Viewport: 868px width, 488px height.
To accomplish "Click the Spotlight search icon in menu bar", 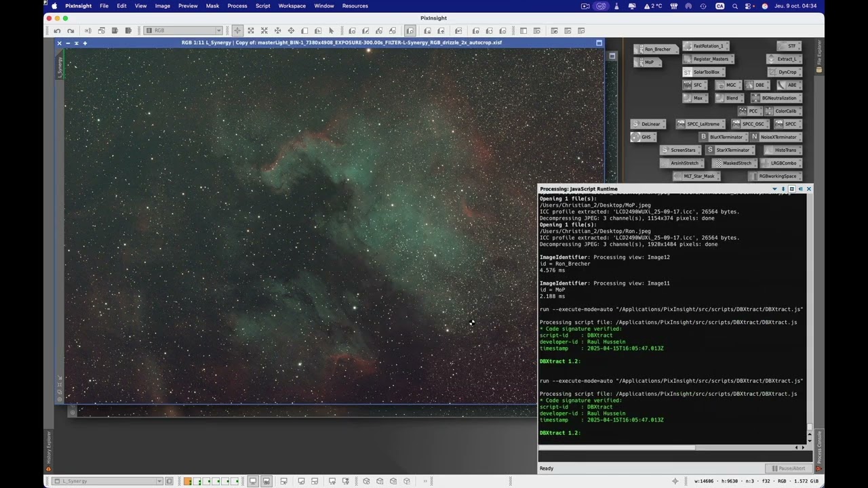I will tap(734, 6).
